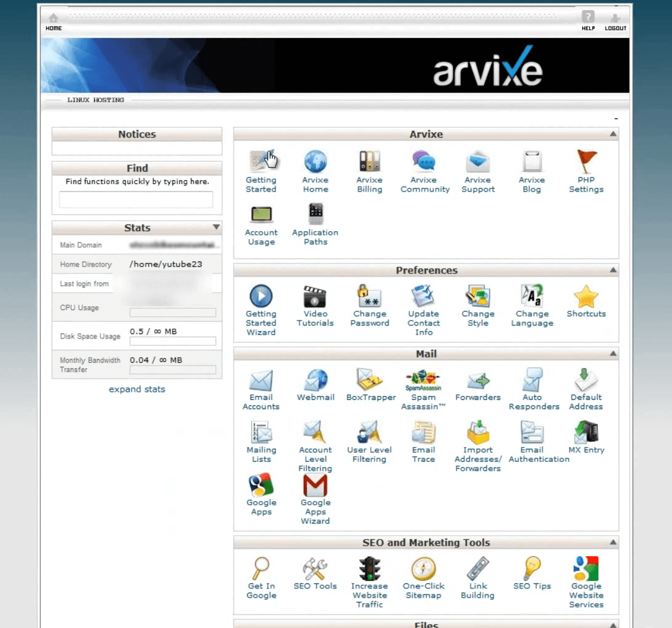Open Arvixe Home globe icon

tap(316, 162)
